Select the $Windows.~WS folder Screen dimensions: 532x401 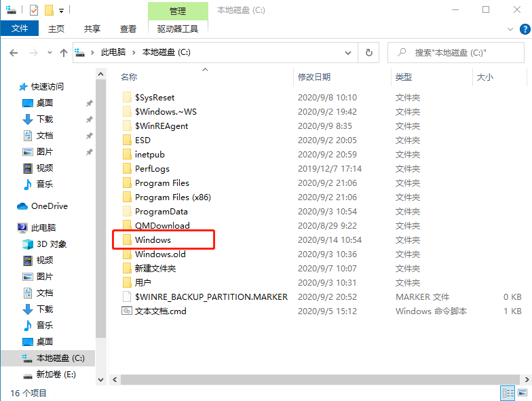click(166, 111)
